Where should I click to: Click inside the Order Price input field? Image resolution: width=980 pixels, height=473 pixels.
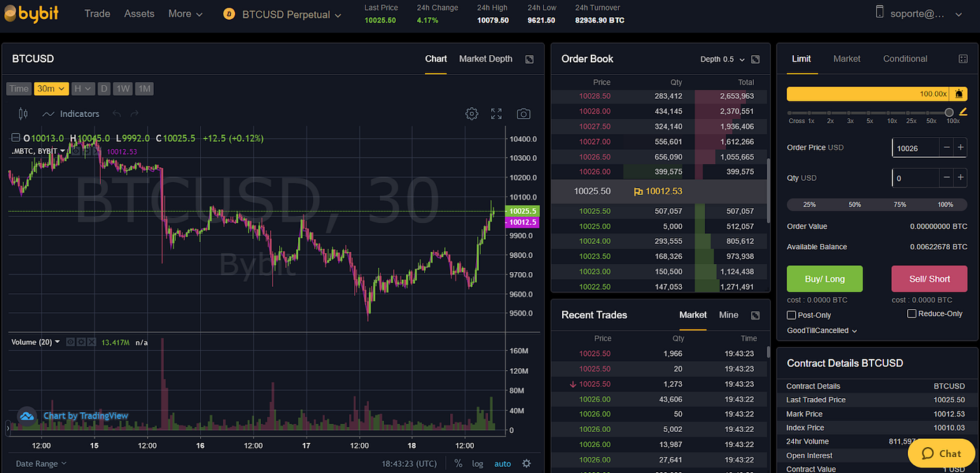click(x=917, y=148)
